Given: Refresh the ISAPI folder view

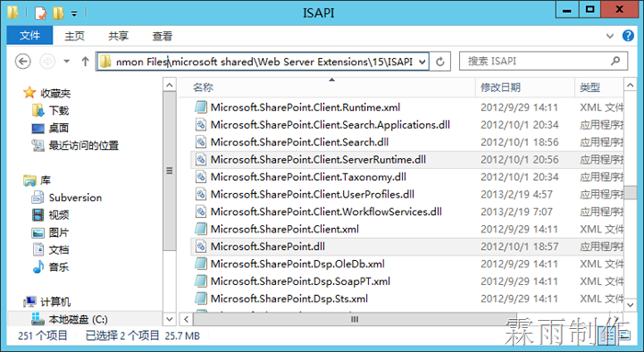Looking at the screenshot, I should point(440,62).
